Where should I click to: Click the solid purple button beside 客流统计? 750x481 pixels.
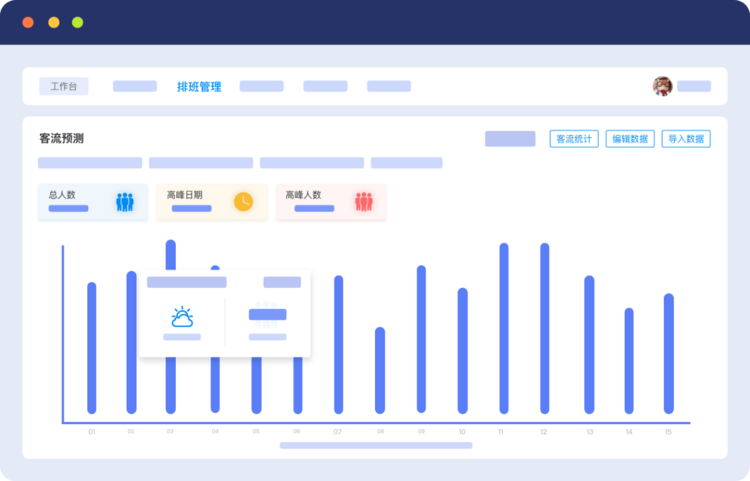click(x=510, y=139)
